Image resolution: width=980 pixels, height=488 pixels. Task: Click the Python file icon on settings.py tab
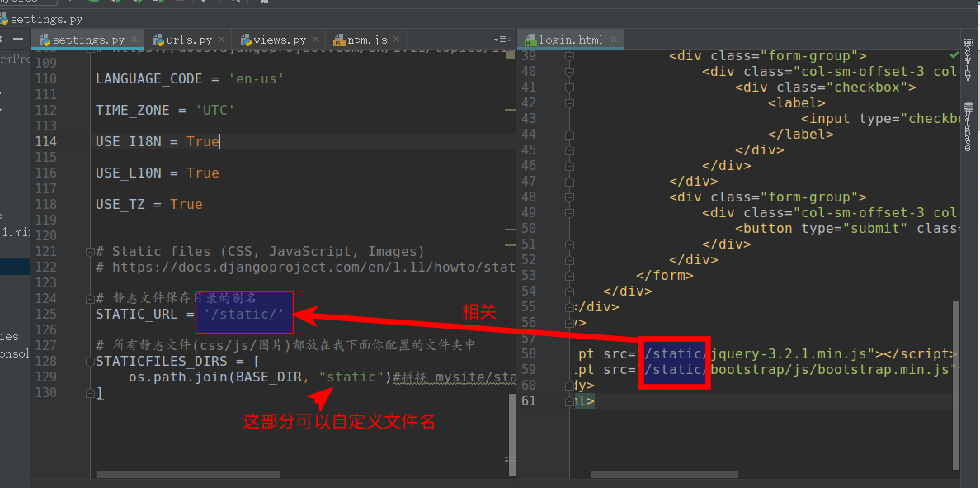pos(45,40)
